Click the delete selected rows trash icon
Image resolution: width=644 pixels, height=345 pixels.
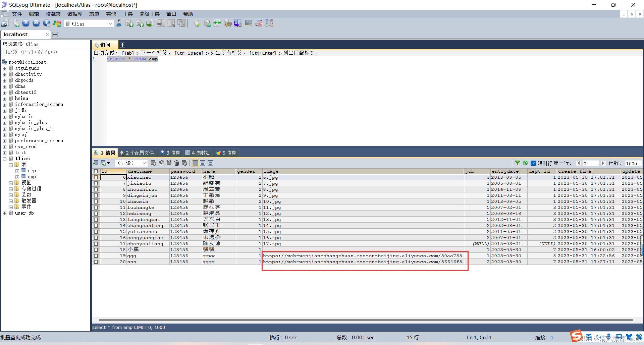coord(177,163)
